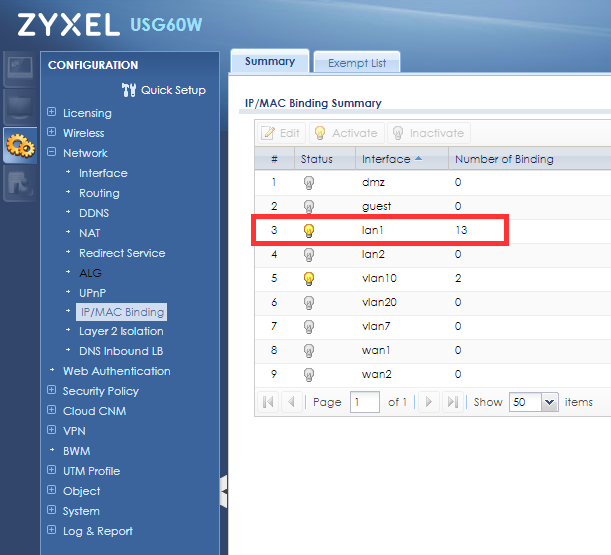Click the Activate button
This screenshot has height=555, width=611.
[345, 133]
